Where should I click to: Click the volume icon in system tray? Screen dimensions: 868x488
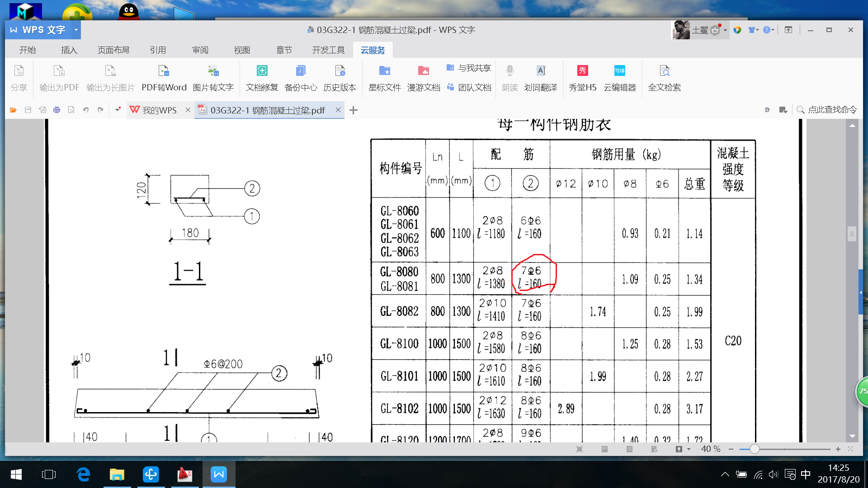coord(774,474)
